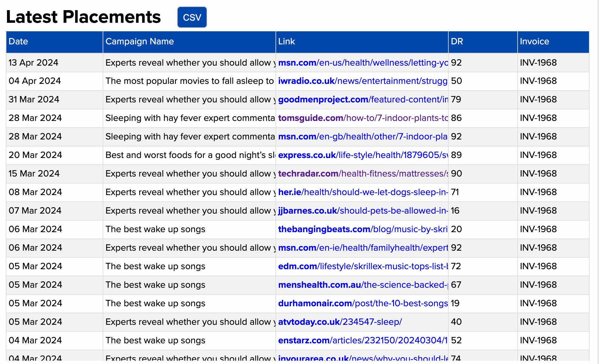Image resolution: width=599 pixels, height=364 pixels.
Task: Click INV-1968 in the menshealth.com.au row
Action: tap(538, 285)
